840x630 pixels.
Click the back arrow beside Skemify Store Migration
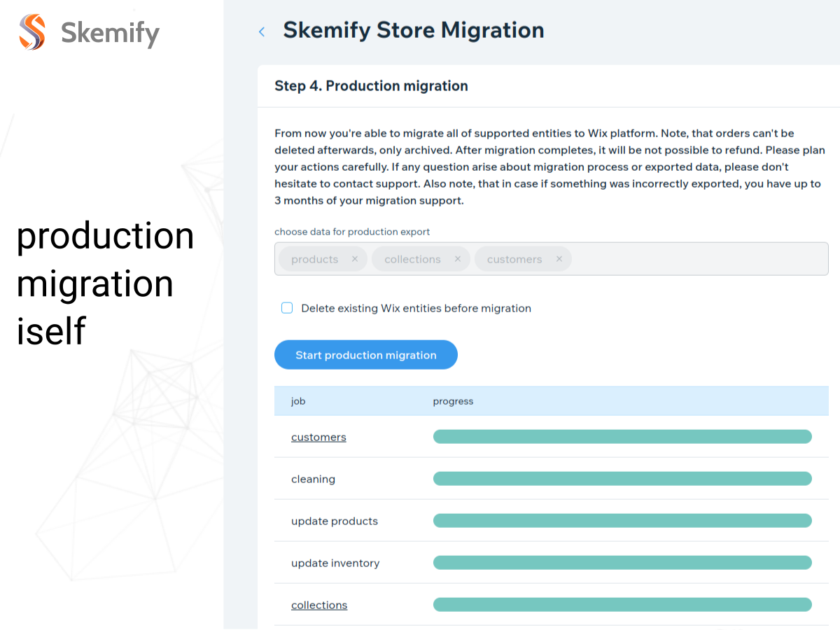point(262,31)
